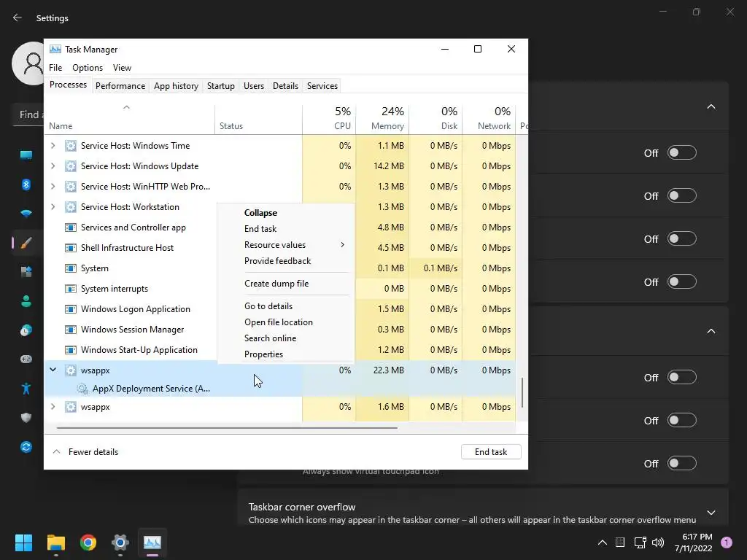Launch Google Chrome from the taskbar

(x=88, y=542)
